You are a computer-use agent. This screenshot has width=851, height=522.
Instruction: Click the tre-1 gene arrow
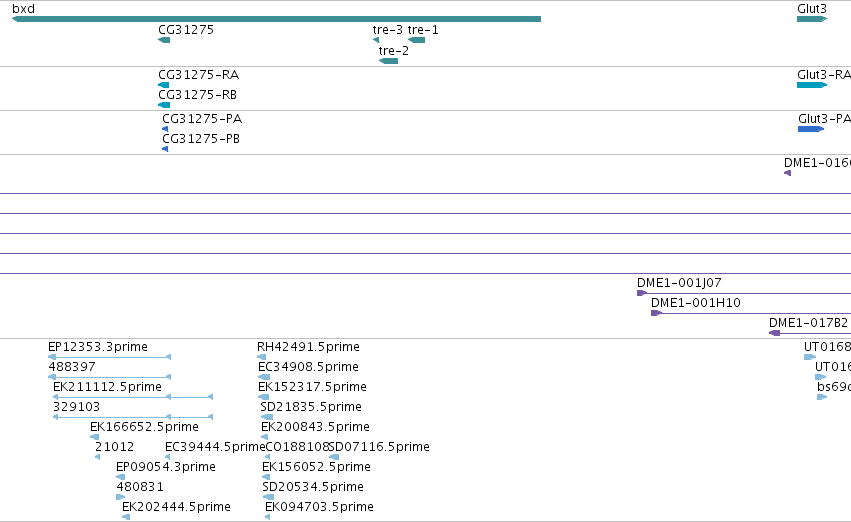pos(416,40)
